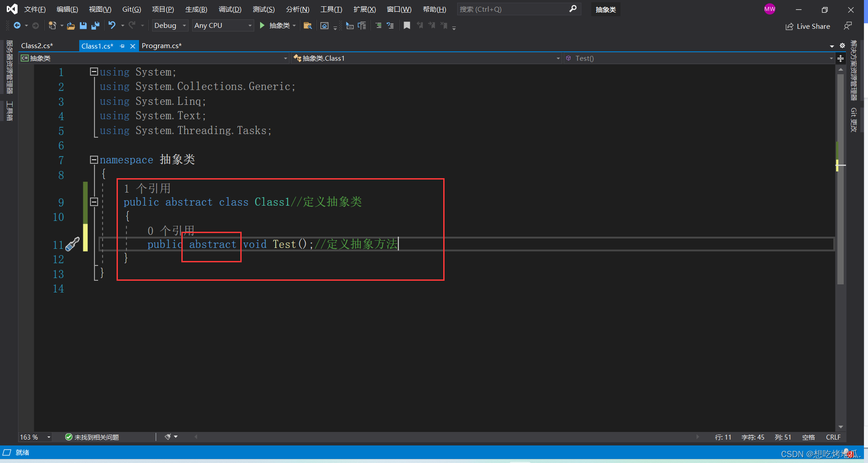Screen dimensions: 868x463
Task: Click the green Start debugging play icon
Action: pos(262,26)
